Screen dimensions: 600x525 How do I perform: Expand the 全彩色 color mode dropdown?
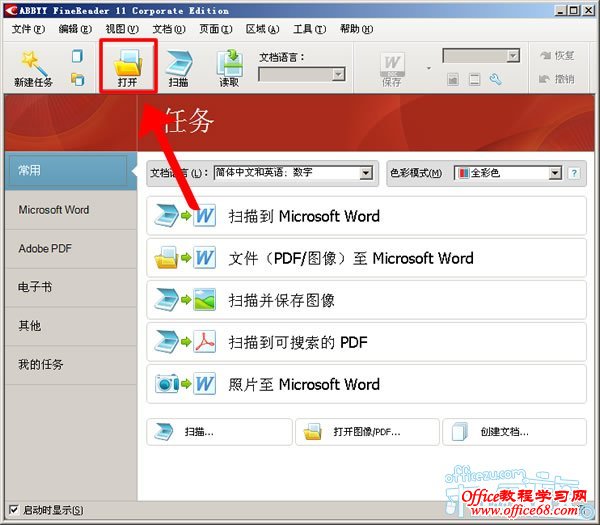pos(555,173)
